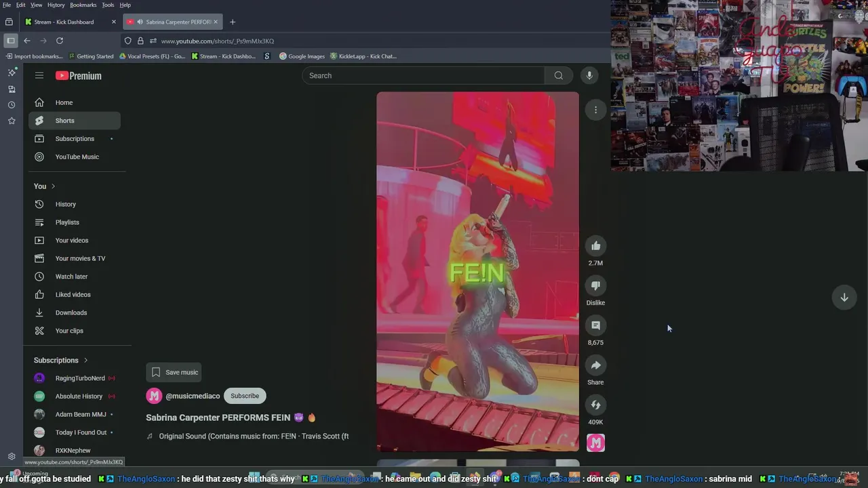Image resolution: width=868 pixels, height=488 pixels.
Task: Select Shorts in the sidebar
Action: [75, 121]
